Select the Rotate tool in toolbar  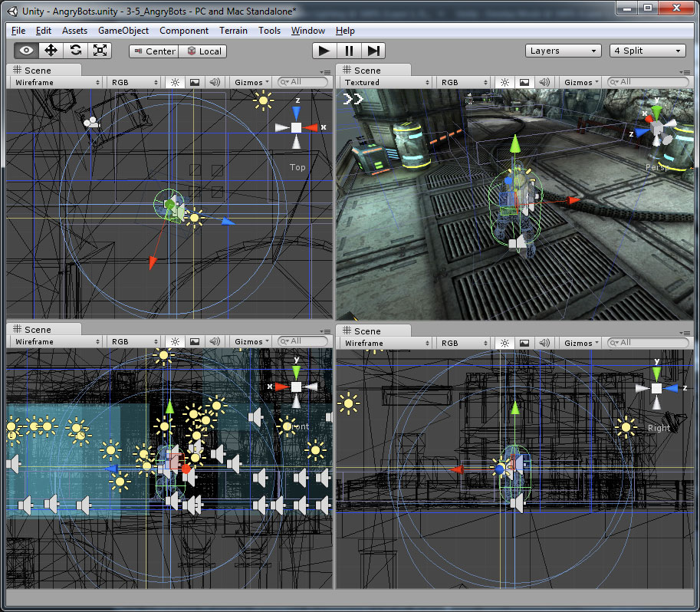tap(75, 51)
